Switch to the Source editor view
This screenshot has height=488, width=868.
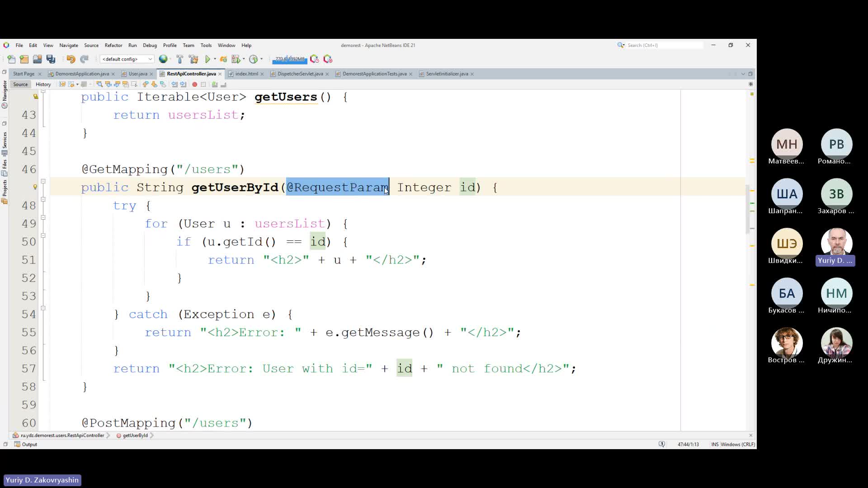tap(20, 84)
